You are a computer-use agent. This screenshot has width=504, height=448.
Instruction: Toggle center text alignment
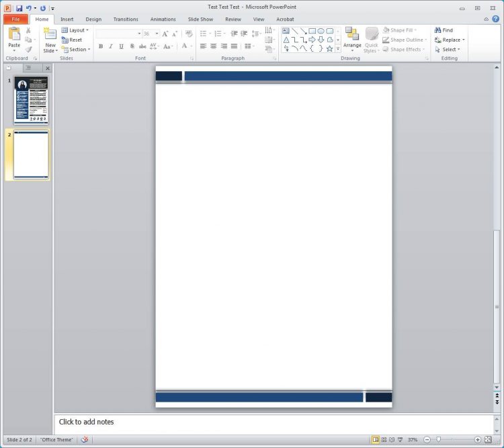point(213,46)
